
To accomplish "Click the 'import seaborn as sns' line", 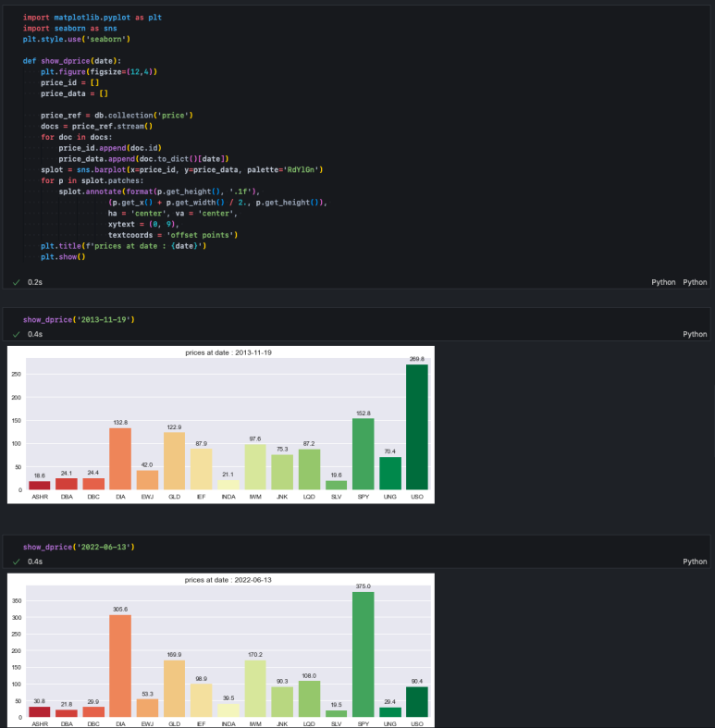I will (70, 29).
